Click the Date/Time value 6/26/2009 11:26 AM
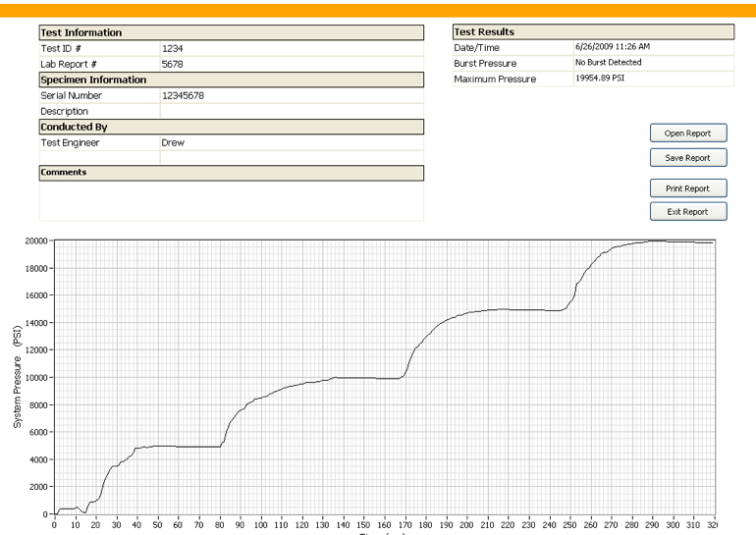756x535 pixels. (652, 47)
